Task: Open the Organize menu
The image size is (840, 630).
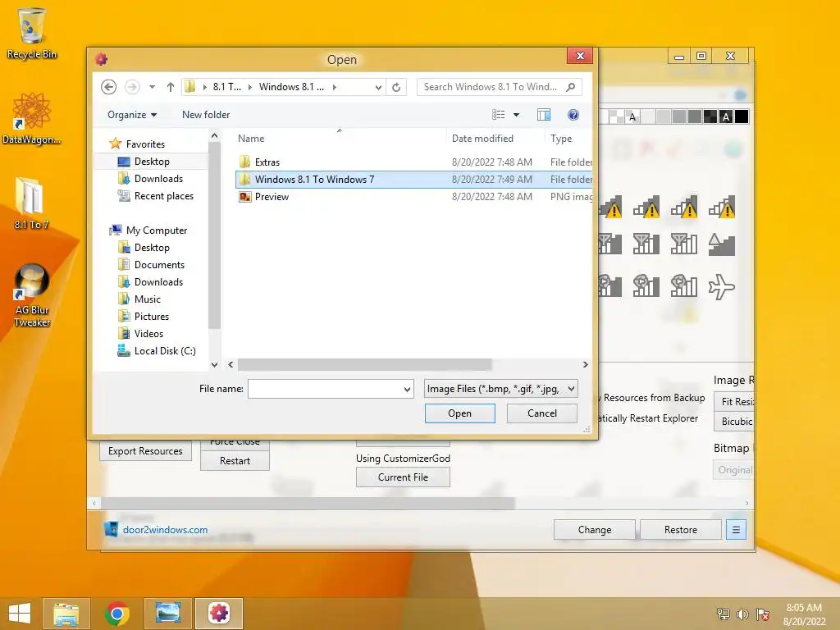Action: click(132, 115)
